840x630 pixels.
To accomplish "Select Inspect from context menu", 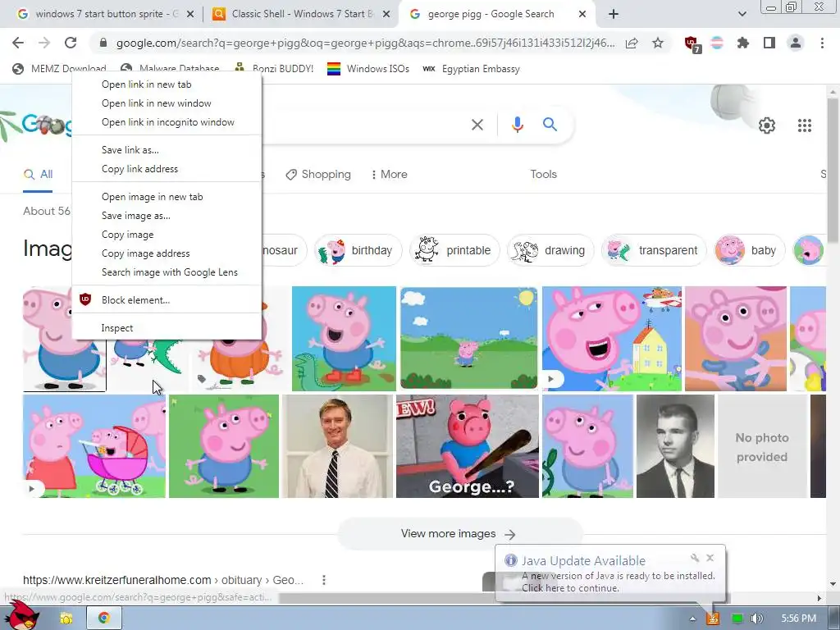I will pyautogui.click(x=167, y=328).
